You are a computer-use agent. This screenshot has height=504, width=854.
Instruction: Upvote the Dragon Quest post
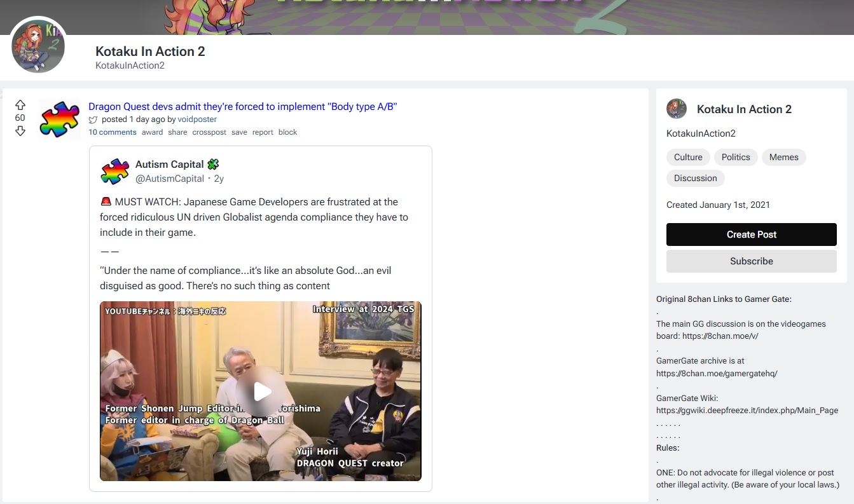(x=20, y=105)
